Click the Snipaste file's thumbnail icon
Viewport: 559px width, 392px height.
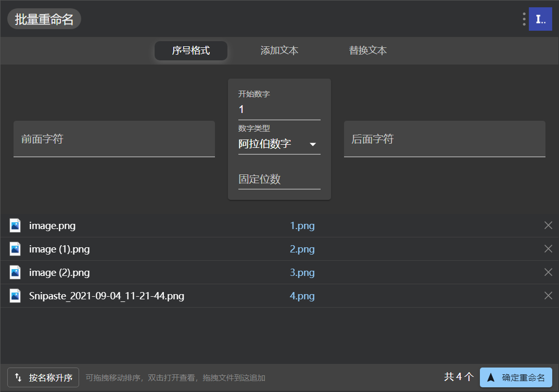pos(15,296)
